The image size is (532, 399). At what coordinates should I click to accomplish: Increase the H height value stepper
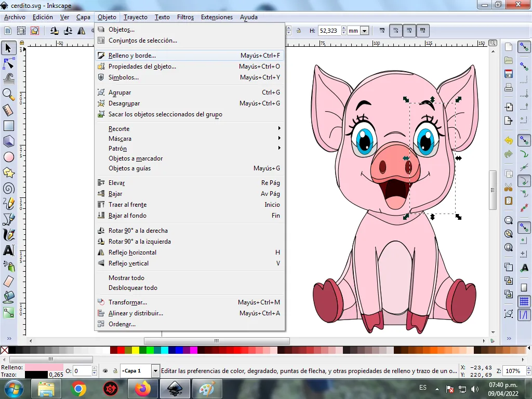click(344, 28)
